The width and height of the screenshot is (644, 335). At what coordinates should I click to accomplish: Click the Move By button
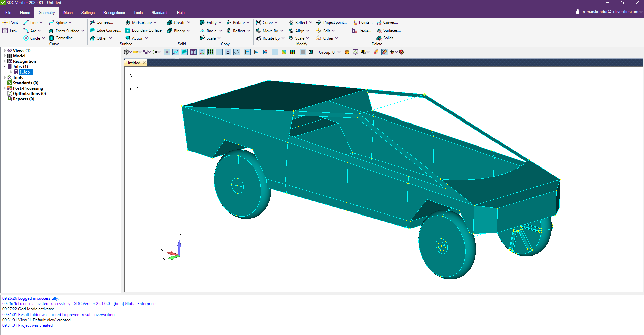click(x=269, y=31)
